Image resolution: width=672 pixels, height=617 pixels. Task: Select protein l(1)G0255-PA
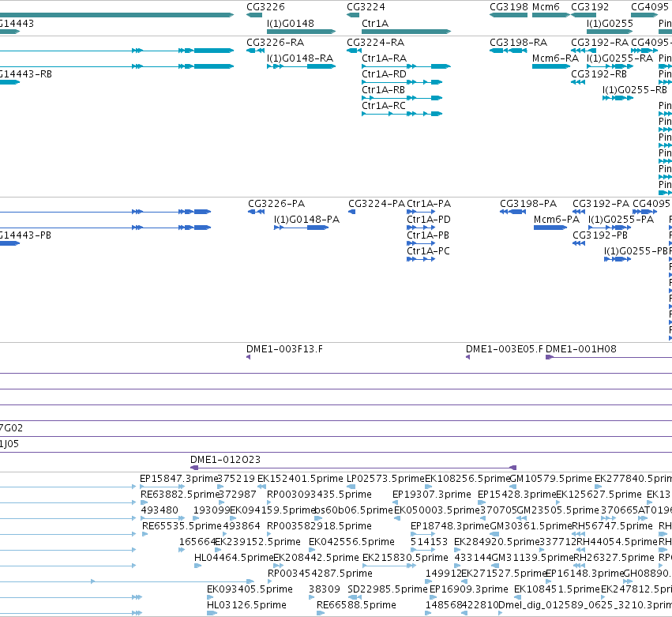pos(621,220)
